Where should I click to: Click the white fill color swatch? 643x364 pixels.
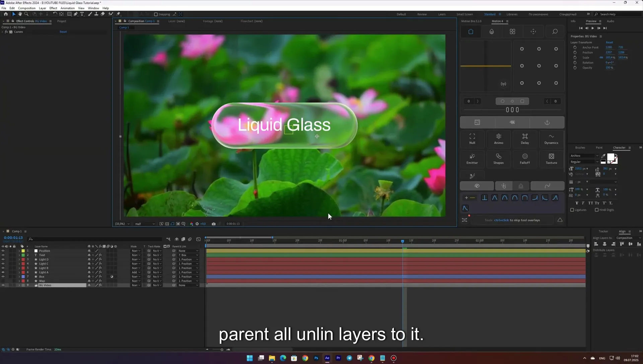pyautogui.click(x=611, y=157)
